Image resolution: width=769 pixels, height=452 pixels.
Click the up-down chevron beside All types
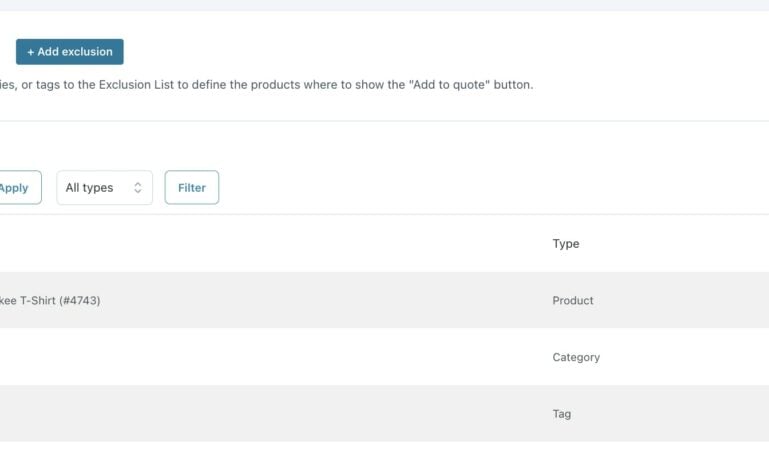(138, 188)
